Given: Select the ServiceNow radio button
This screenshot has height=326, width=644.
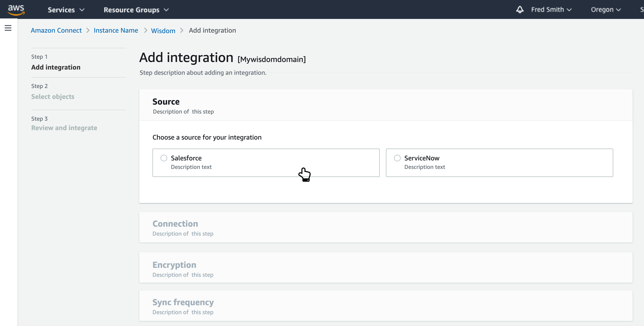Looking at the screenshot, I should [x=397, y=158].
